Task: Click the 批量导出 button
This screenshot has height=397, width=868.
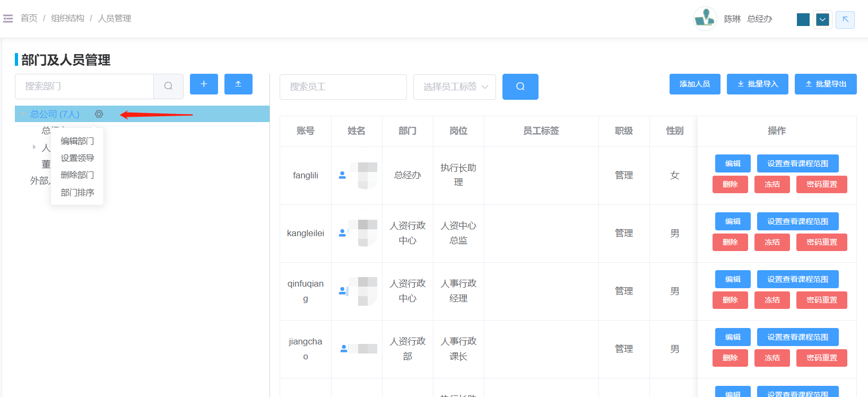Action: click(825, 84)
